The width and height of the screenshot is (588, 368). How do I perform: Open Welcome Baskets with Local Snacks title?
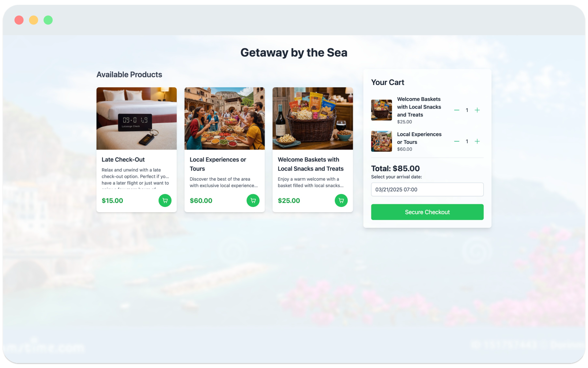pyautogui.click(x=311, y=164)
